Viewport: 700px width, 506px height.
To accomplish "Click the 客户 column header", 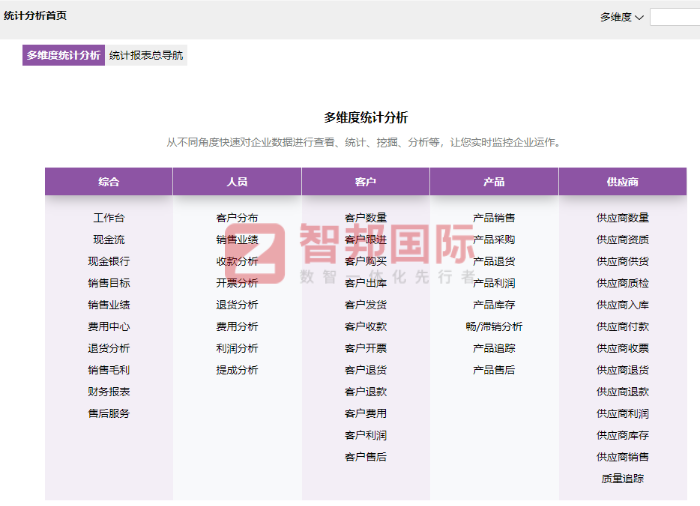I will (x=366, y=182).
